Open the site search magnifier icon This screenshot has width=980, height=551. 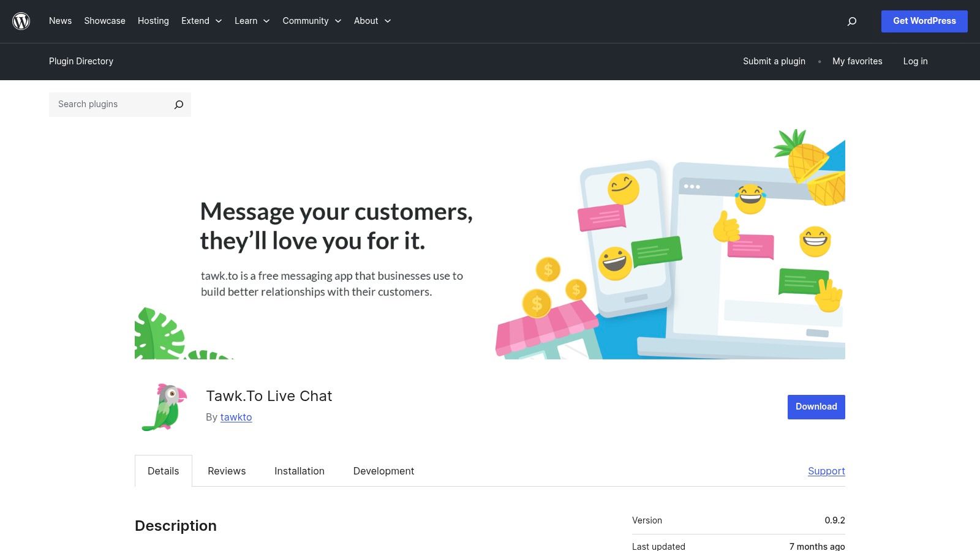coord(851,21)
